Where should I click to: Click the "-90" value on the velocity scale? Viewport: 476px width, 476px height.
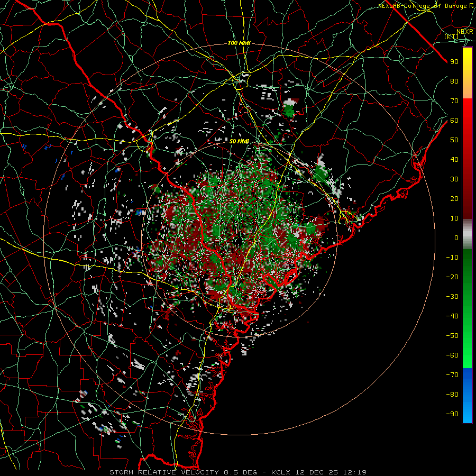452,414
